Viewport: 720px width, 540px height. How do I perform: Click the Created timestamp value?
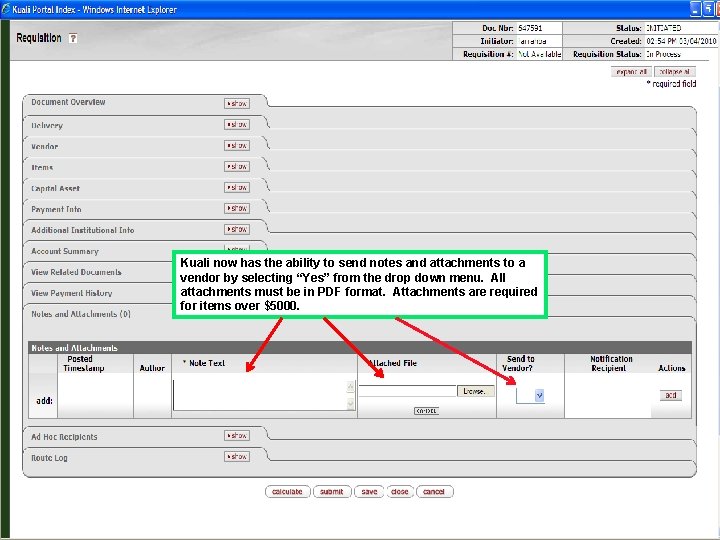681,41
